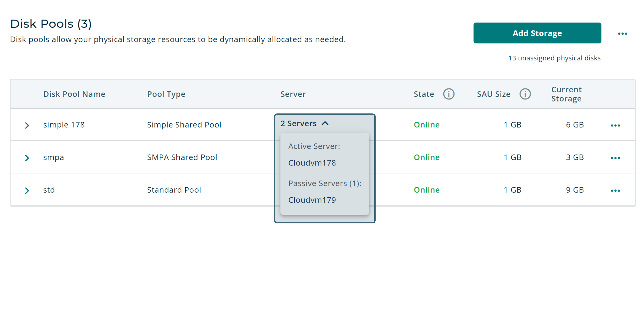Expand the smpa pool row
The width and height of the screenshot is (644, 324).
pyautogui.click(x=27, y=158)
